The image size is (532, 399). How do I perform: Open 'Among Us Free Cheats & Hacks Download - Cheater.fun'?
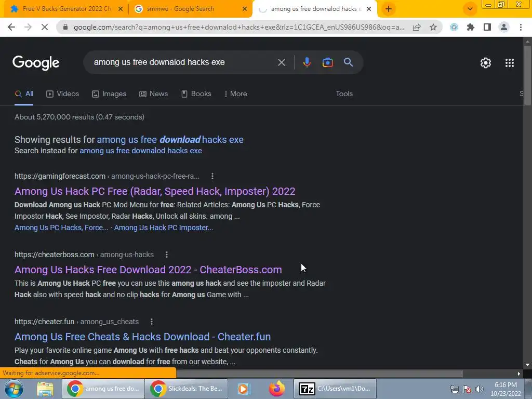[142, 337]
